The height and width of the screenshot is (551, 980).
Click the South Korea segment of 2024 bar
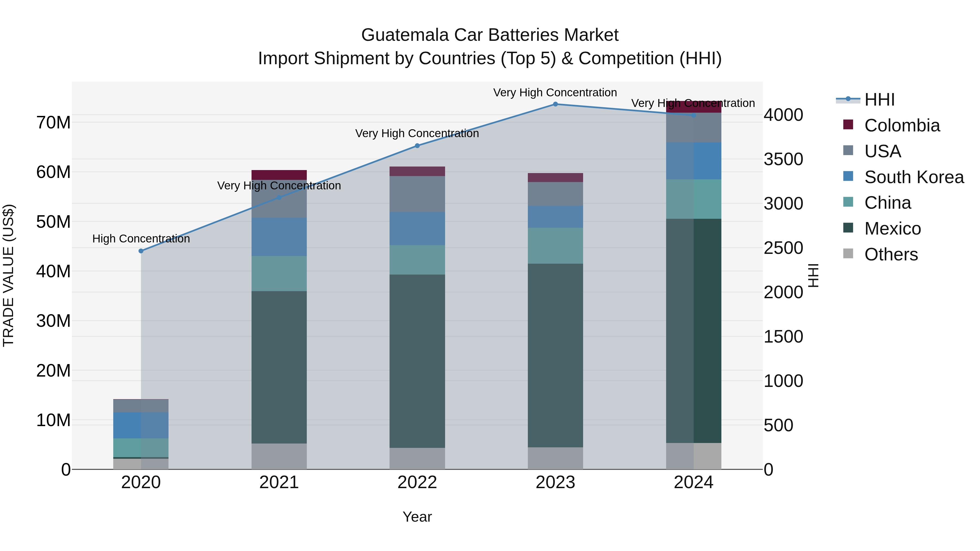click(x=694, y=161)
